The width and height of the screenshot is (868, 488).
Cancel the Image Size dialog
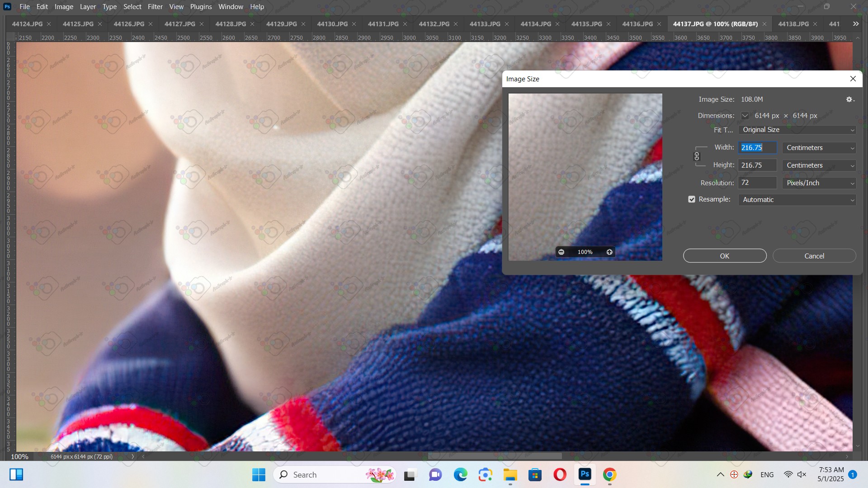814,256
